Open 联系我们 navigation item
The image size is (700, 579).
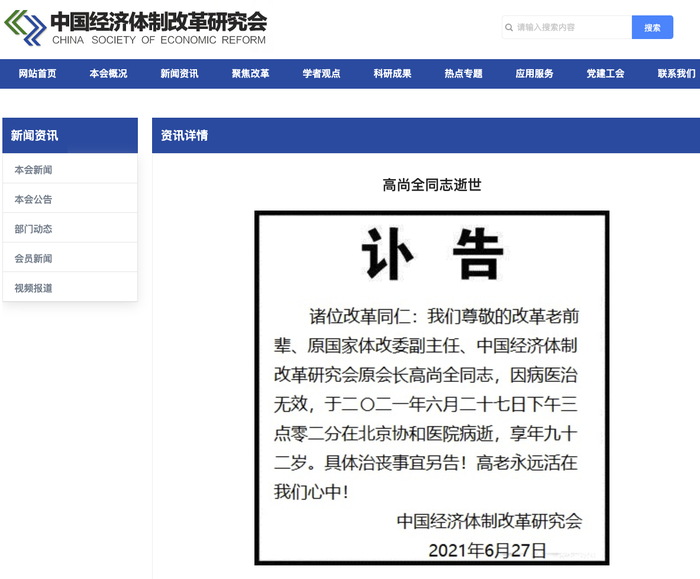[x=676, y=74]
